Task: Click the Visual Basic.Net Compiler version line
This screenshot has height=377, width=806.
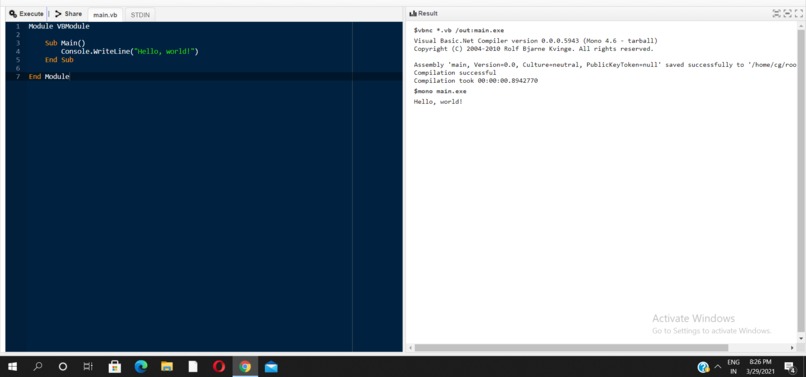Action: (x=536, y=41)
